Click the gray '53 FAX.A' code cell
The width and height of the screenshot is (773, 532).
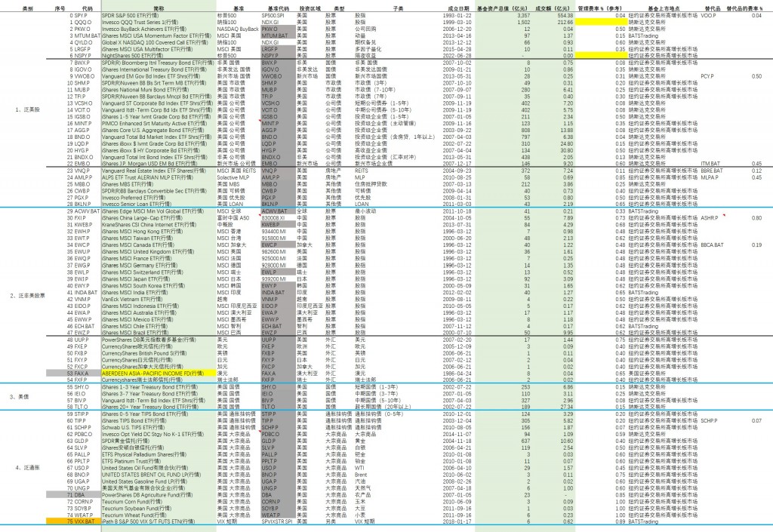[73, 374]
